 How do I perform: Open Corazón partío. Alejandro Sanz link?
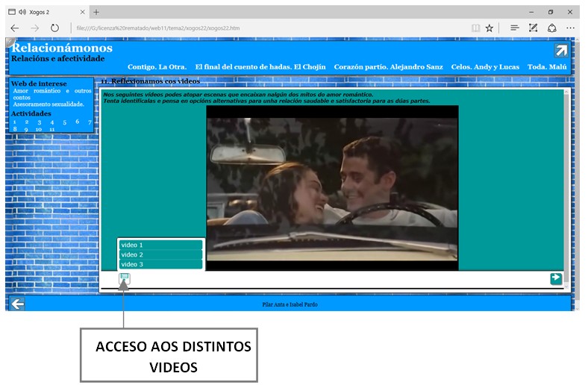389,67
